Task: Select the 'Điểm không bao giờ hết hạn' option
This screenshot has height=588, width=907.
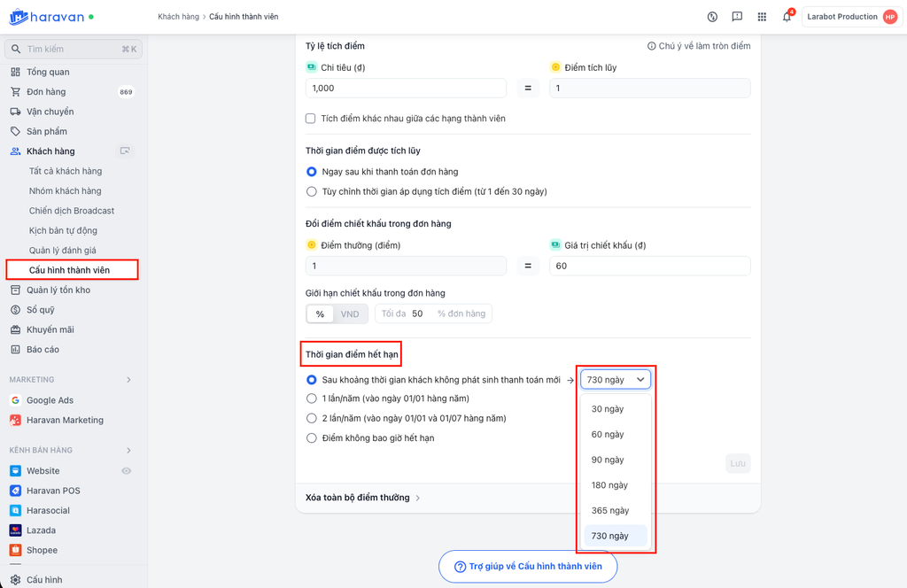Action: [311, 437]
